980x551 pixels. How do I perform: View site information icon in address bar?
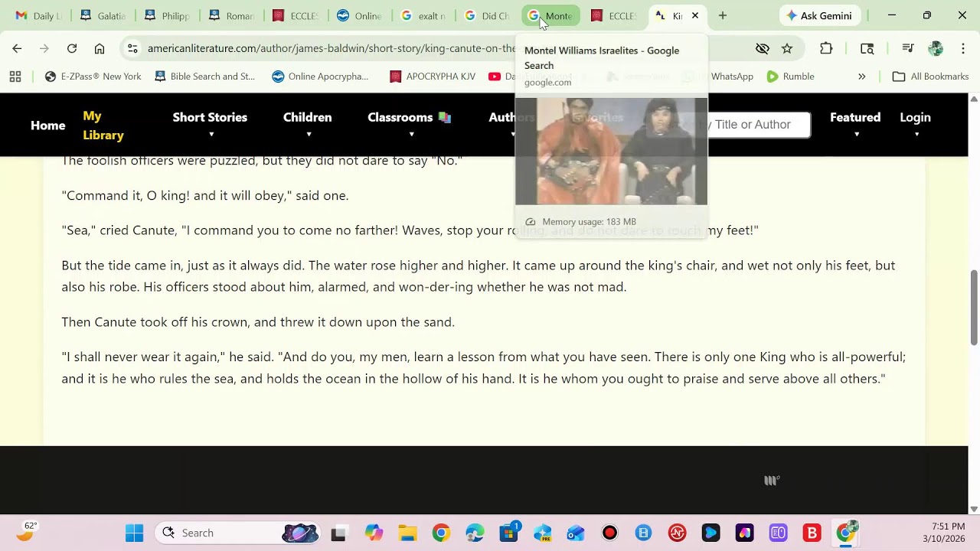132,48
